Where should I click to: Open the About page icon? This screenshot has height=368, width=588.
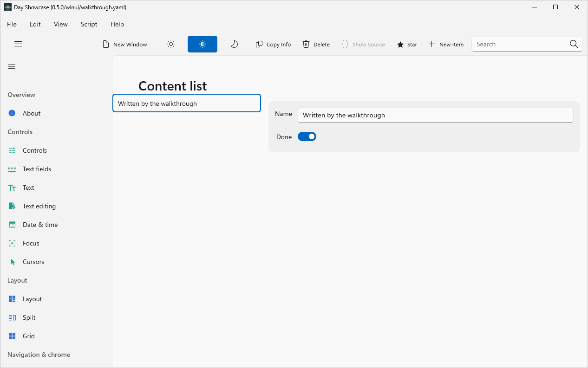[12, 113]
